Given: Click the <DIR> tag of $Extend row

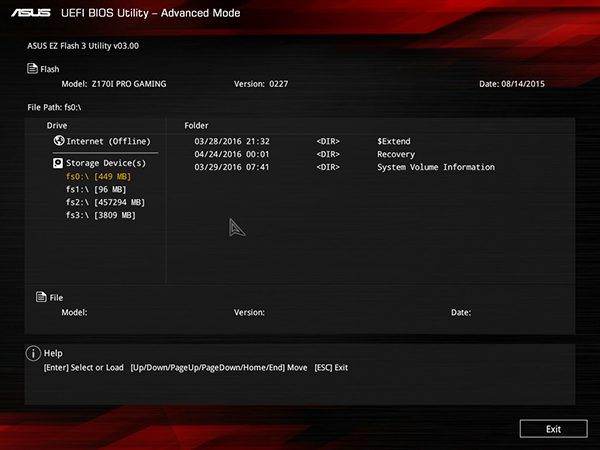Looking at the screenshot, I should 328,141.
